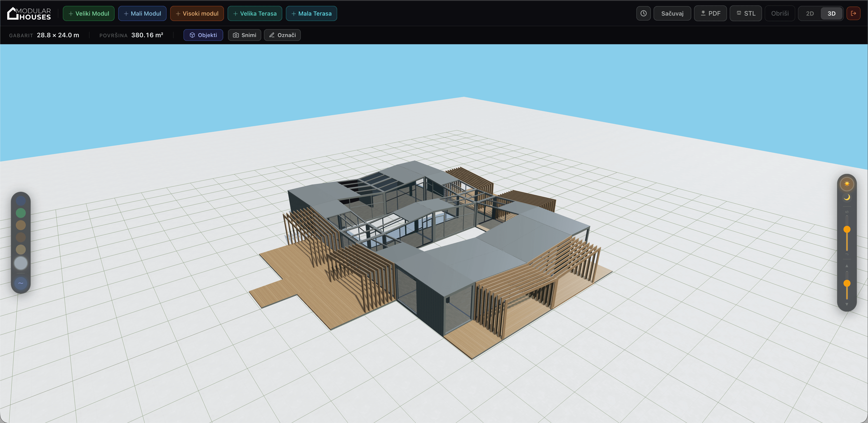Click the Obriši delete button
This screenshot has height=423, width=868.
tap(780, 14)
